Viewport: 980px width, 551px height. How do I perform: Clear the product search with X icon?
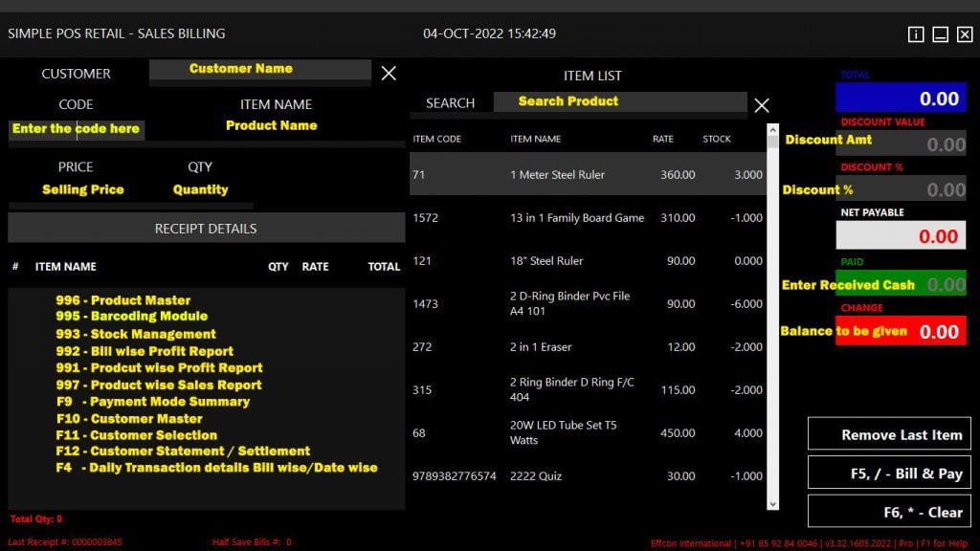click(761, 105)
